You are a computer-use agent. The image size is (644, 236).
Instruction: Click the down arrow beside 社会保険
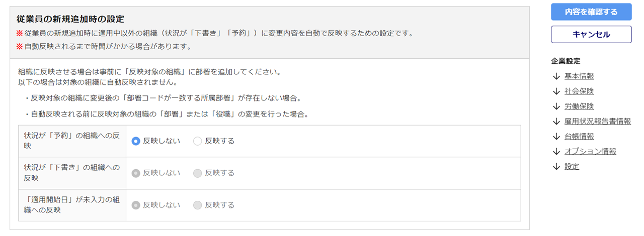[x=556, y=91]
